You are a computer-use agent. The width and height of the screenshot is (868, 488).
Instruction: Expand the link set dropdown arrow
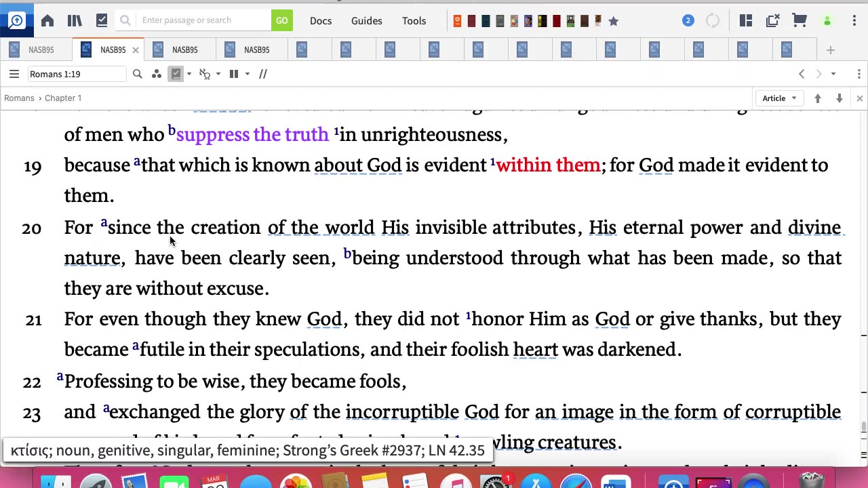click(x=218, y=74)
